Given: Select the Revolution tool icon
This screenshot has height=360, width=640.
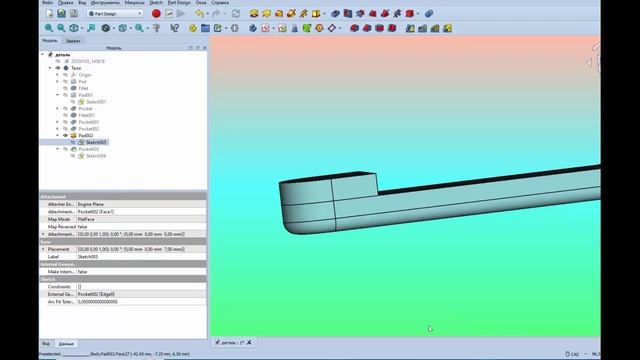Looking at the screenshot, I should point(267,13).
